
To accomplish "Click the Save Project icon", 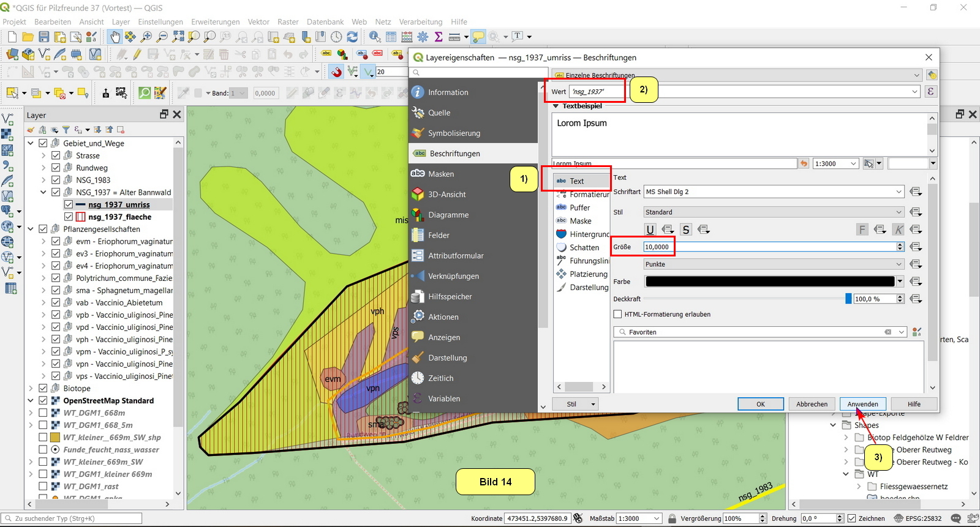I will tap(44, 37).
